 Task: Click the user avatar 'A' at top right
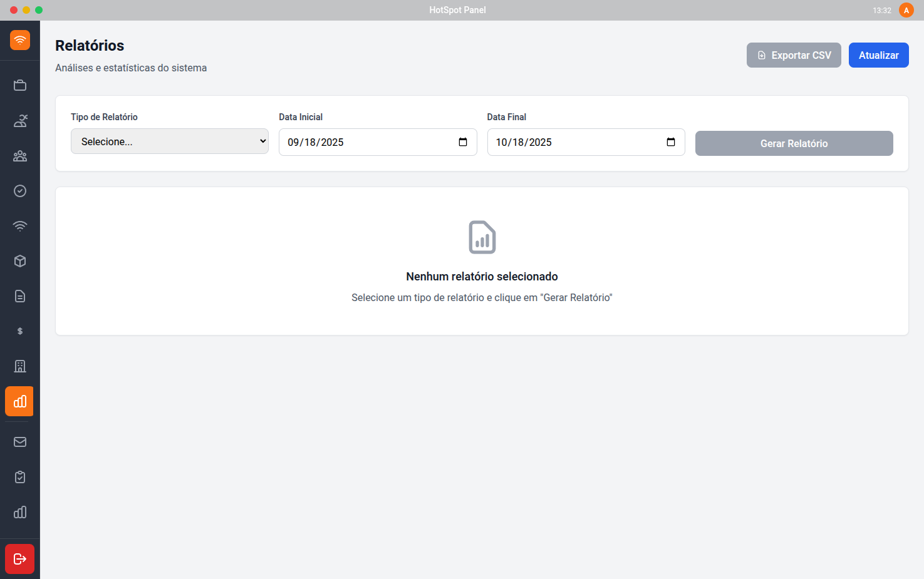[906, 10]
